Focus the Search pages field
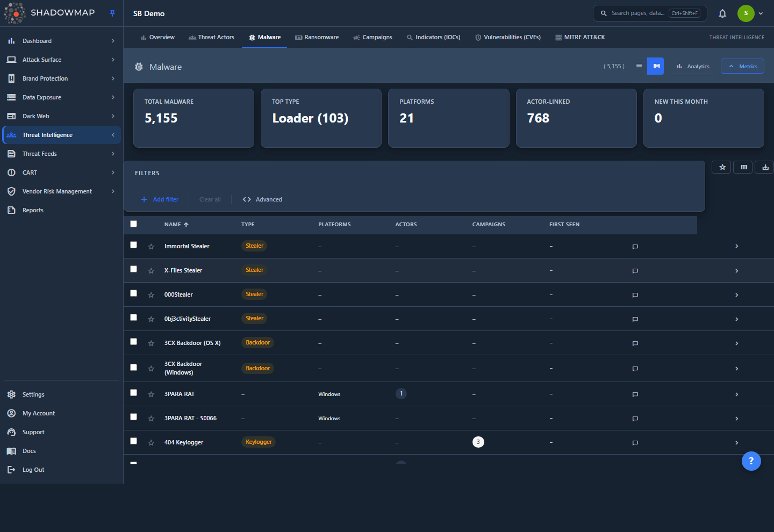Screen dimensions: 774x532 coord(650,13)
